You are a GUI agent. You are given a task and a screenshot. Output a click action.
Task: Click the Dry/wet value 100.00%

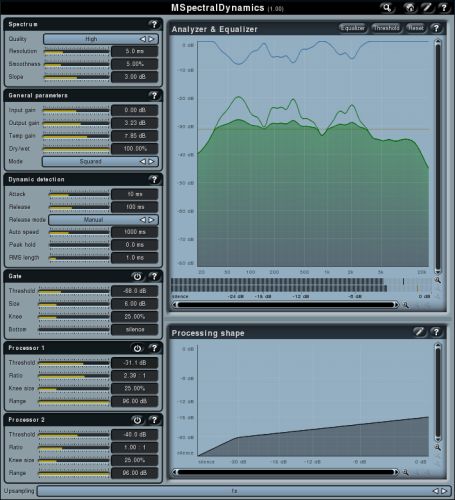[135, 149]
